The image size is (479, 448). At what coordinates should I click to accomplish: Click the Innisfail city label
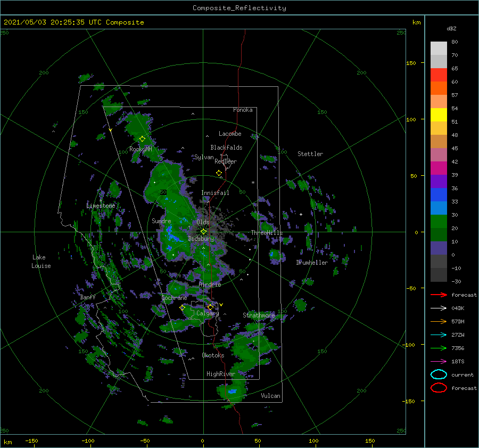click(215, 193)
